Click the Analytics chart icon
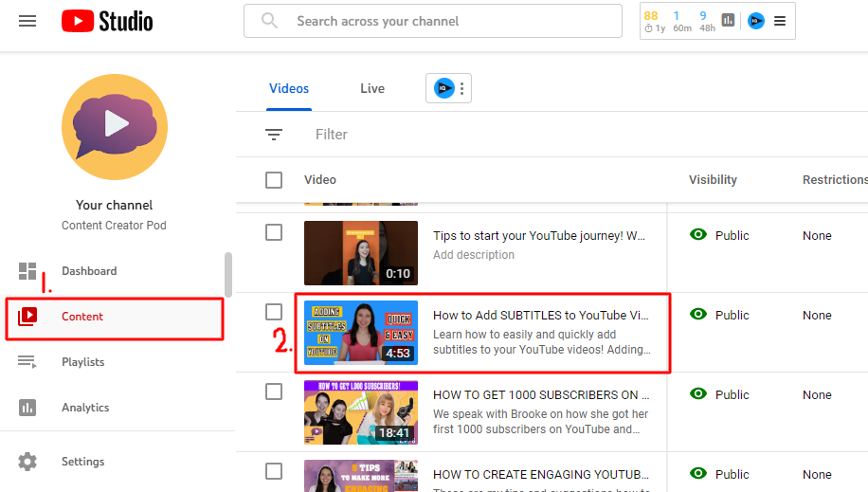The image size is (868, 492). click(x=27, y=408)
